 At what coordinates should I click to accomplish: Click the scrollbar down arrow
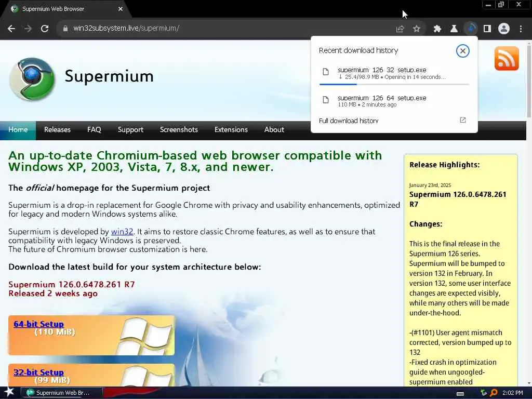pos(529,383)
